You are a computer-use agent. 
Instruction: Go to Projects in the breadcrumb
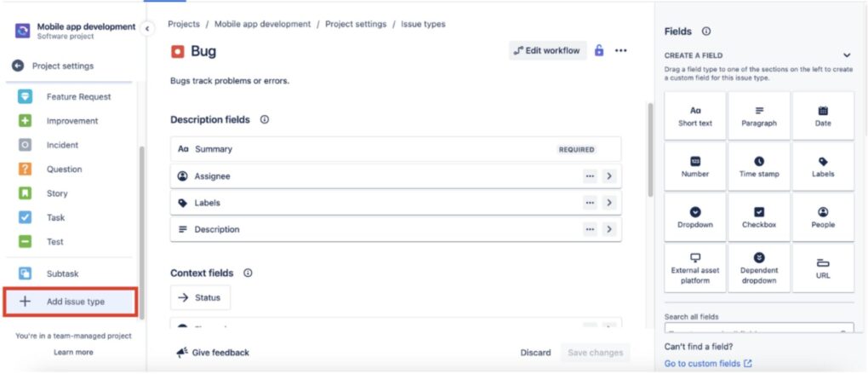(x=184, y=24)
